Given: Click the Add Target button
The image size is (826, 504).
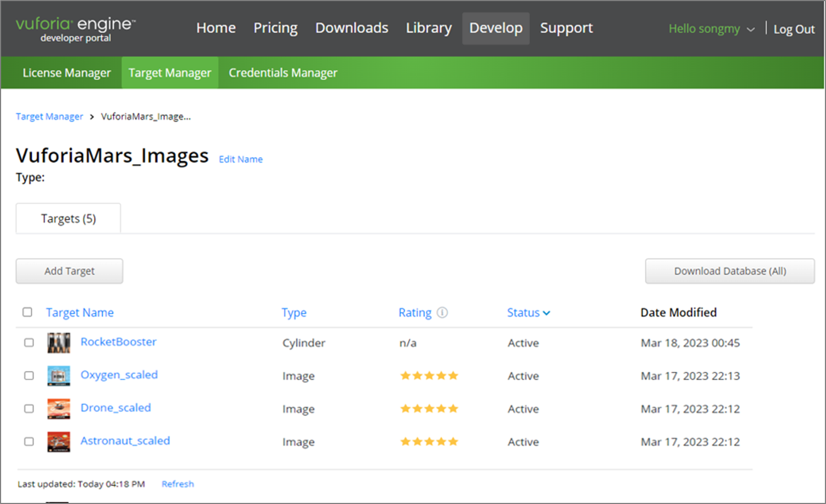Looking at the screenshot, I should click(70, 271).
